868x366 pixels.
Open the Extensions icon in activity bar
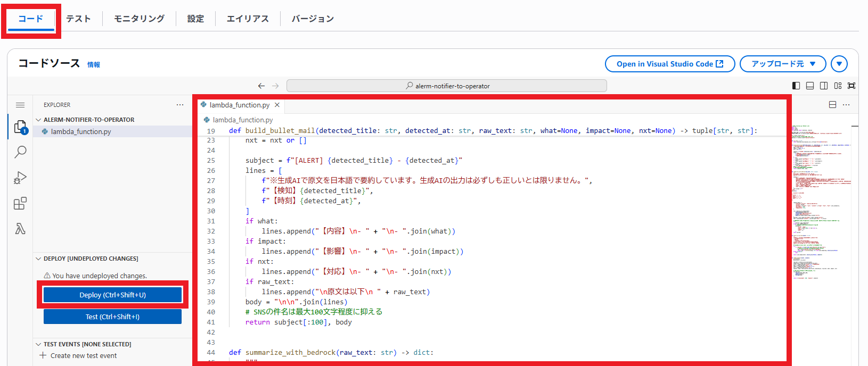tap(20, 203)
